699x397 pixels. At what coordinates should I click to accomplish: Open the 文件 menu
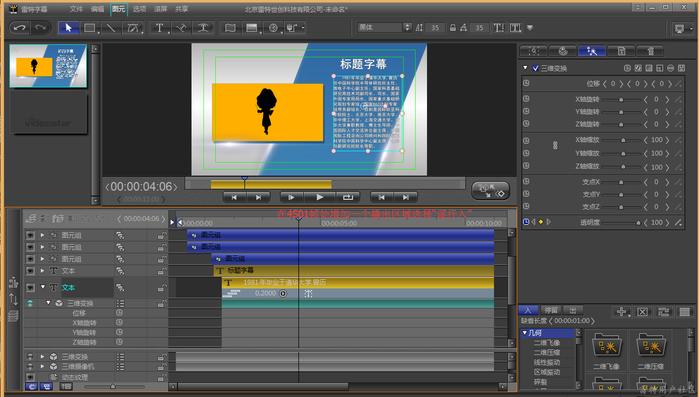pyautogui.click(x=76, y=9)
